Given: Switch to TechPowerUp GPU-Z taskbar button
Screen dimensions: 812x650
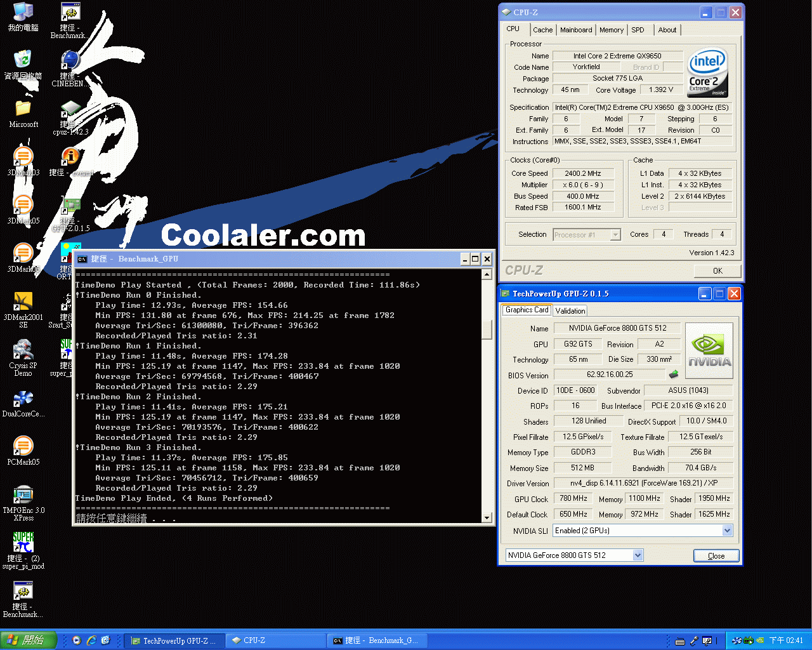Looking at the screenshot, I should point(174,641).
